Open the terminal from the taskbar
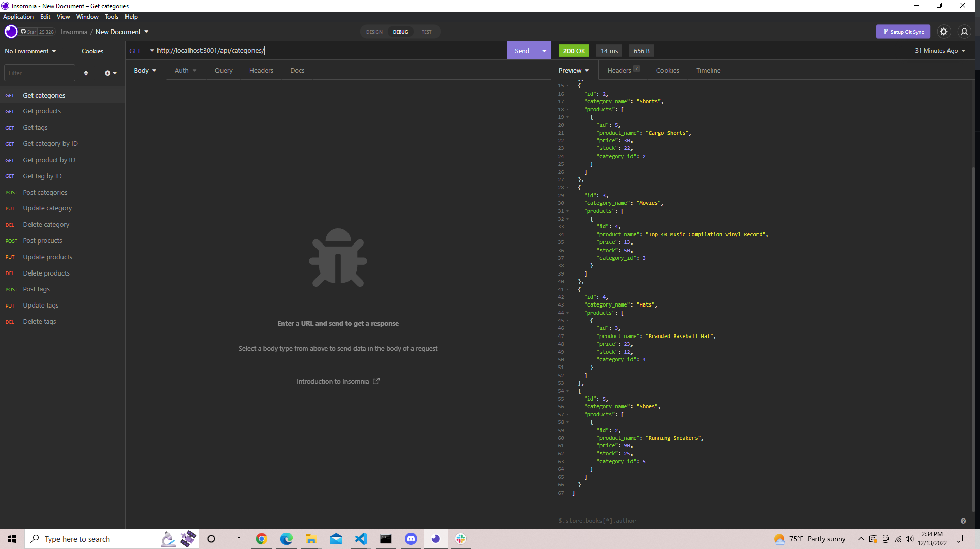980x549 pixels. point(386,539)
